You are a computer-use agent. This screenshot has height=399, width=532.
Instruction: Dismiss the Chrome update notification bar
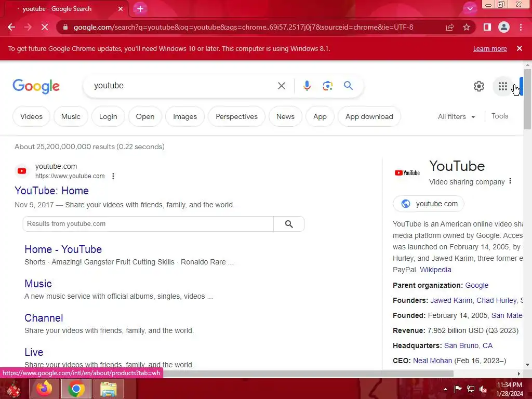pyautogui.click(x=519, y=48)
